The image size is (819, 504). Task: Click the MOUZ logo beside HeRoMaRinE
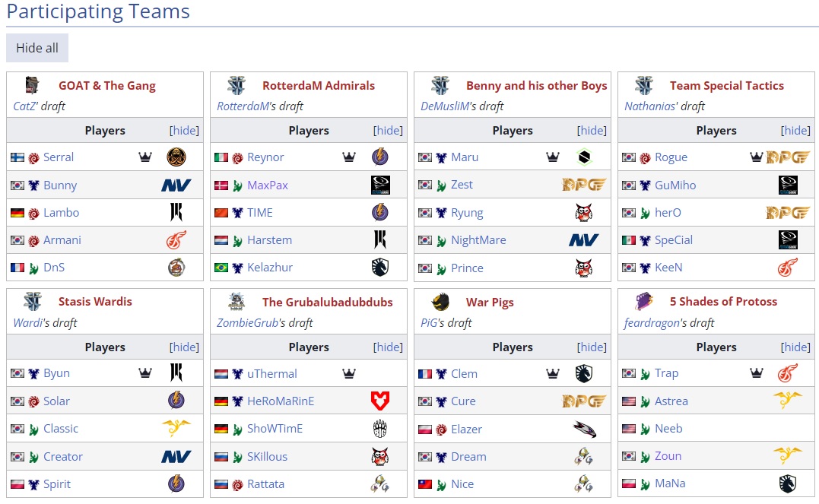point(379,401)
